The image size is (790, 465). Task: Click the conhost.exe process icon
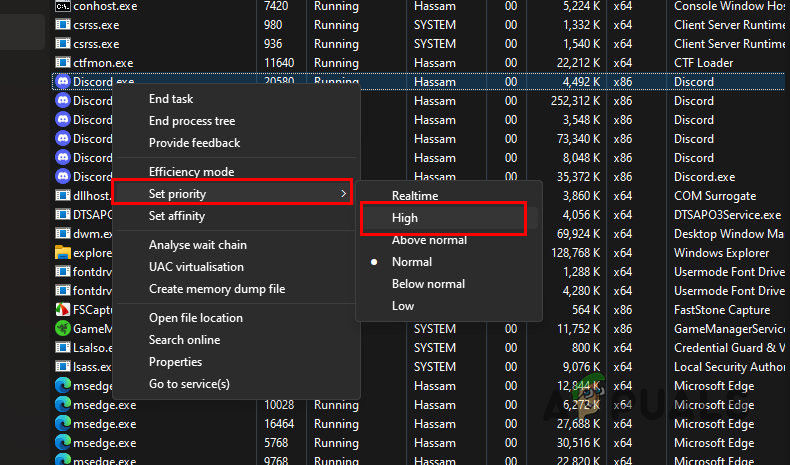[x=62, y=7]
